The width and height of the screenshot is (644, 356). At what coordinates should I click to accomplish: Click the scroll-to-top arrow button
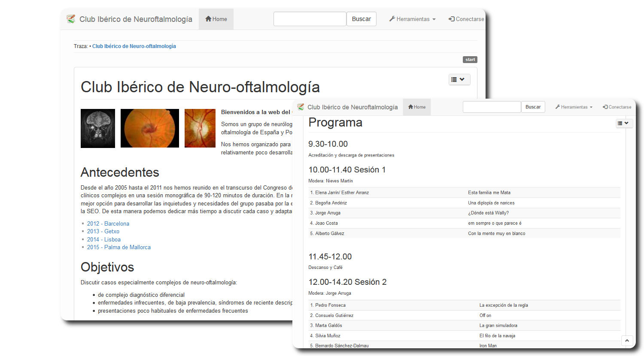pyautogui.click(x=627, y=341)
